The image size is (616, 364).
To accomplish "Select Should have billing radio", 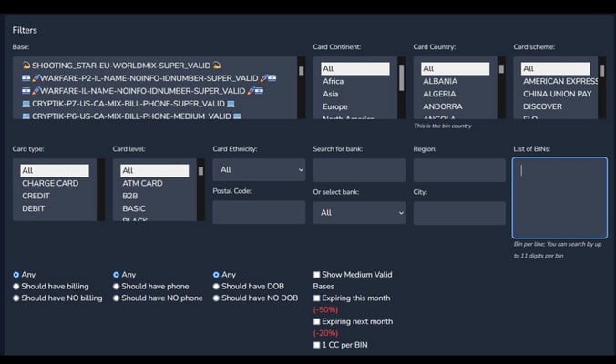I will (x=16, y=287).
